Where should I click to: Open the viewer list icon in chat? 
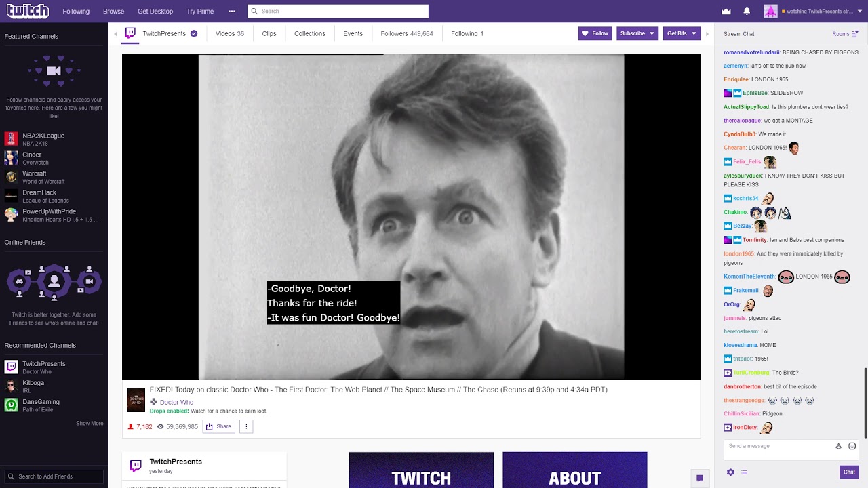coord(744,472)
